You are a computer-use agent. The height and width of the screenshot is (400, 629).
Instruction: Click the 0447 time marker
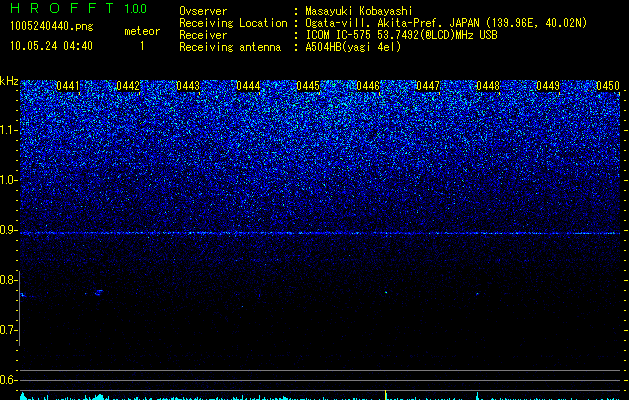click(428, 86)
